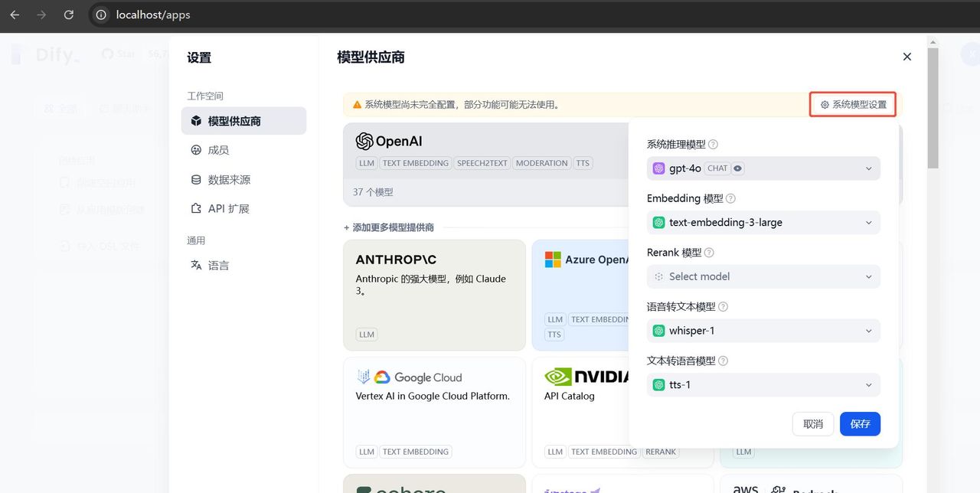Select the 成员 sidebar icon
Image resolution: width=980 pixels, height=493 pixels.
point(198,151)
